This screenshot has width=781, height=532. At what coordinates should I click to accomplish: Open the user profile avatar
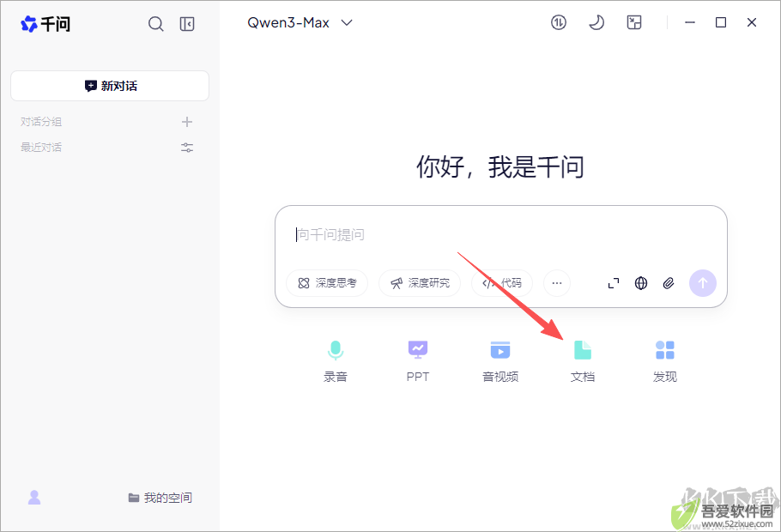tap(34, 497)
